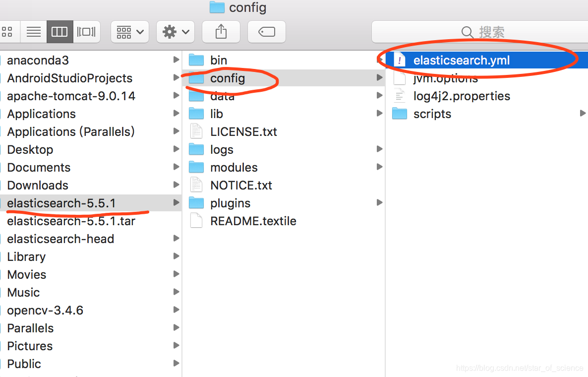Expand the scripts folder arrow

click(x=583, y=113)
